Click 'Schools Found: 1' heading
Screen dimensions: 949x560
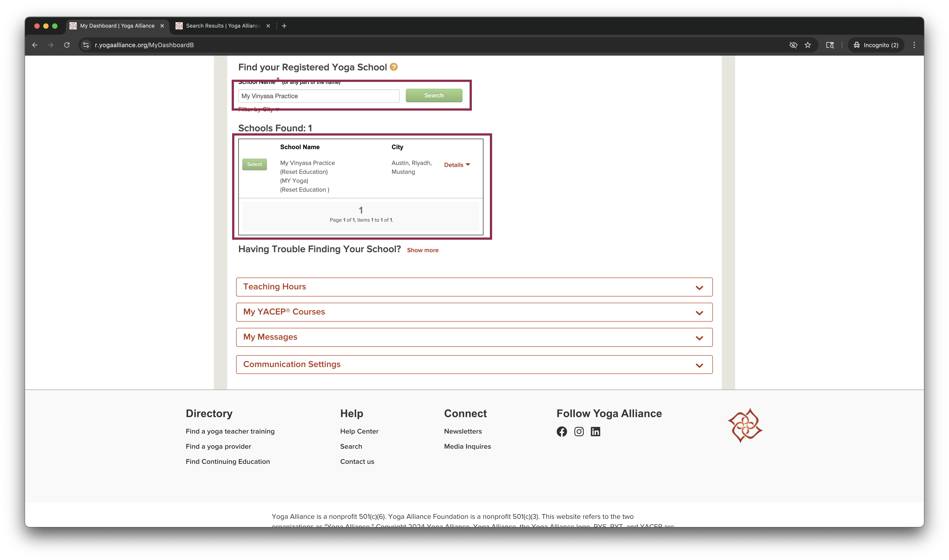(x=275, y=128)
